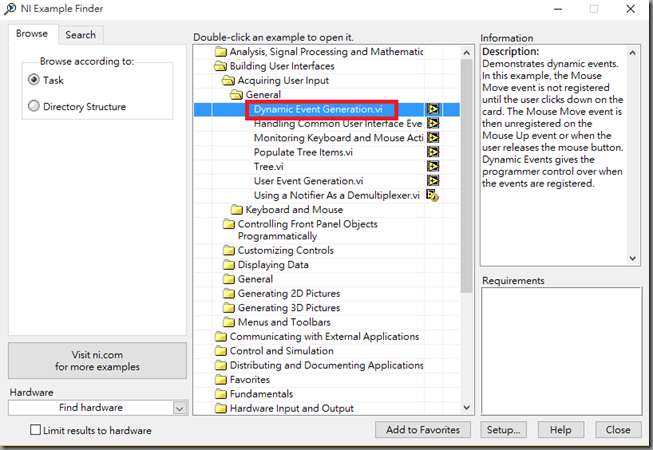
Task: Click the example list vertical scrollbar thumb
Action: coord(466,176)
